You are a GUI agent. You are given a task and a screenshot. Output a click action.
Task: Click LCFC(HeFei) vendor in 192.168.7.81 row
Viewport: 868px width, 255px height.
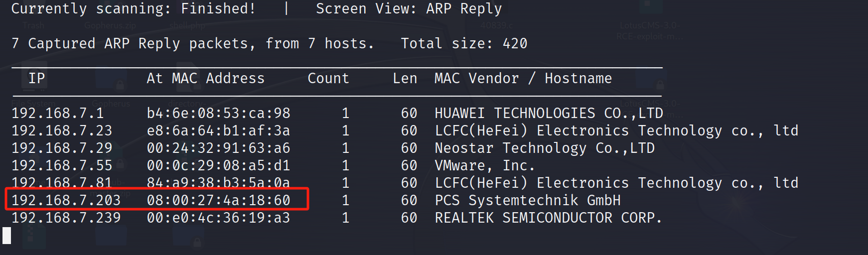click(x=616, y=183)
